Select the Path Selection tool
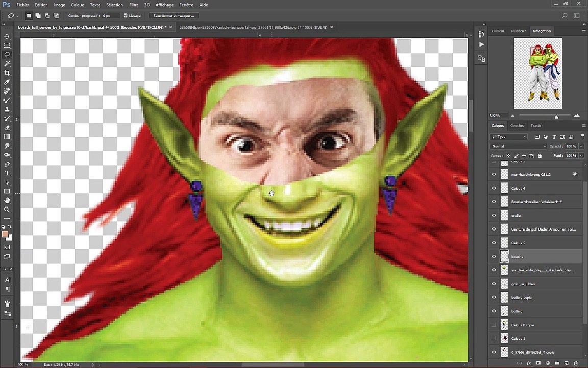The image size is (588, 368). pyautogui.click(x=7, y=182)
